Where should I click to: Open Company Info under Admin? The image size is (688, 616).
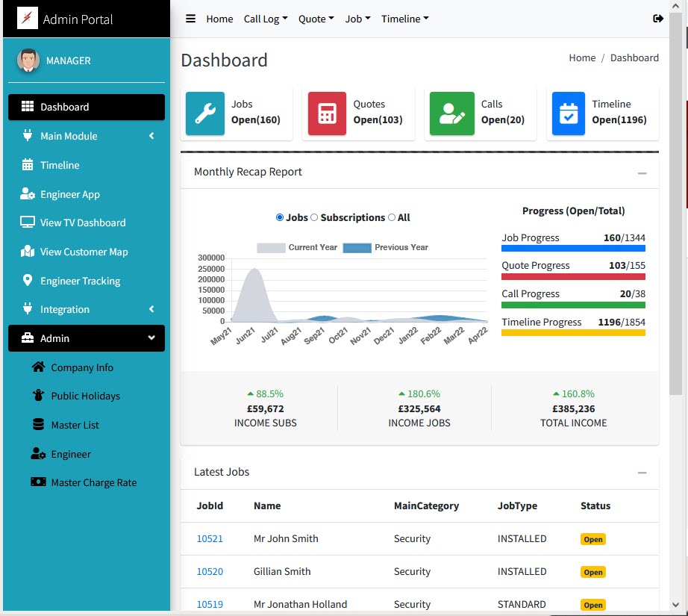click(x=82, y=367)
